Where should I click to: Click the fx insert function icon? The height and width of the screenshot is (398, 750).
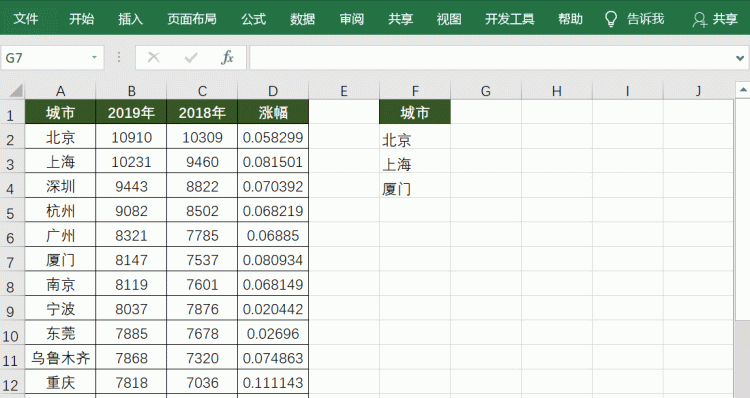(x=227, y=58)
